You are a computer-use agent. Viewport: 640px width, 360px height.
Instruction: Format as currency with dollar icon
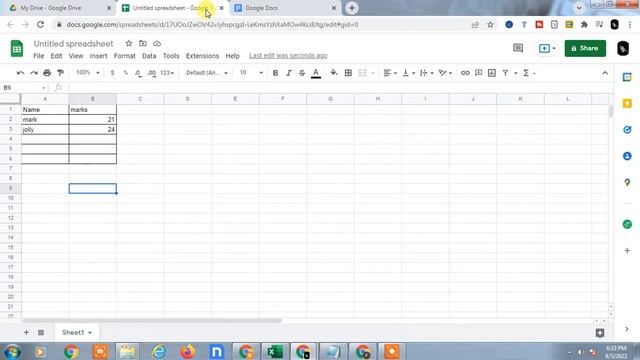112,73
